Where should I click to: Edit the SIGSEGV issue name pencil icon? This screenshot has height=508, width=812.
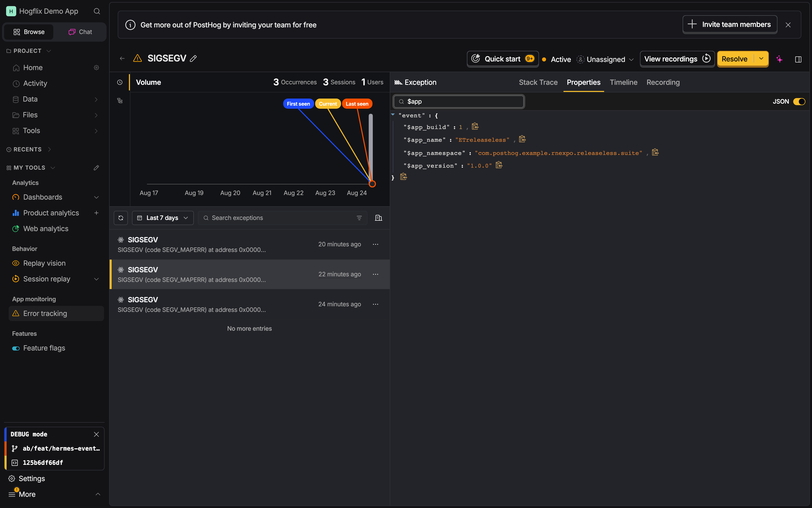193,58
